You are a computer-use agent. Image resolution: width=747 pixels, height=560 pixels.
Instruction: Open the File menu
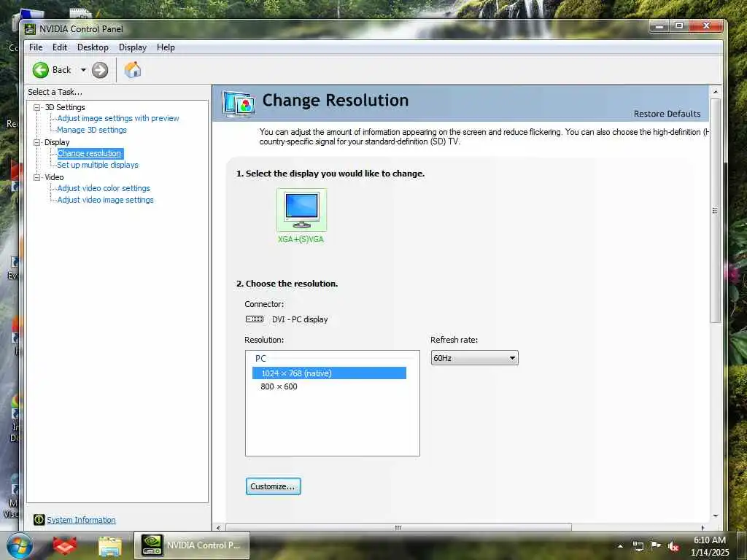pos(36,47)
